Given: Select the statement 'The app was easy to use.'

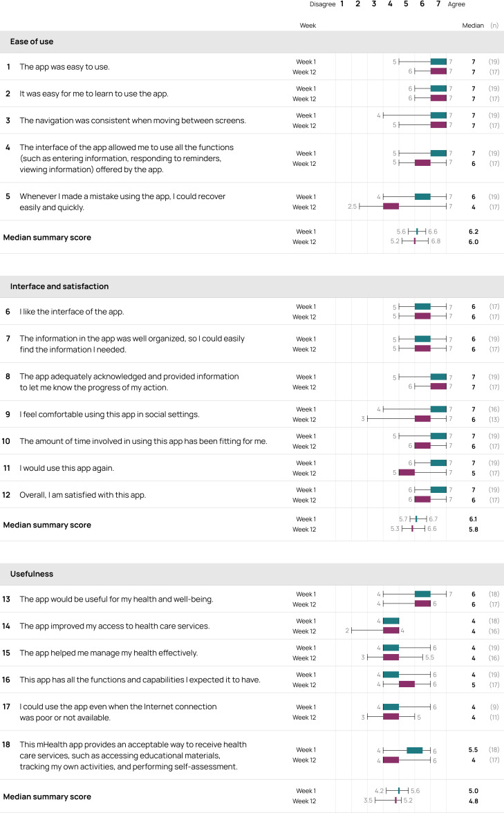Looking at the screenshot, I should (64, 67).
